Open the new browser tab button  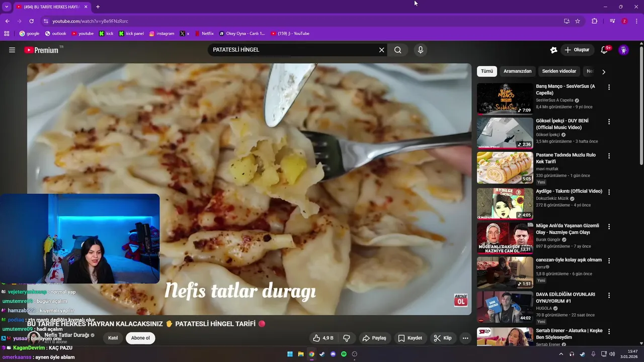pos(98,7)
